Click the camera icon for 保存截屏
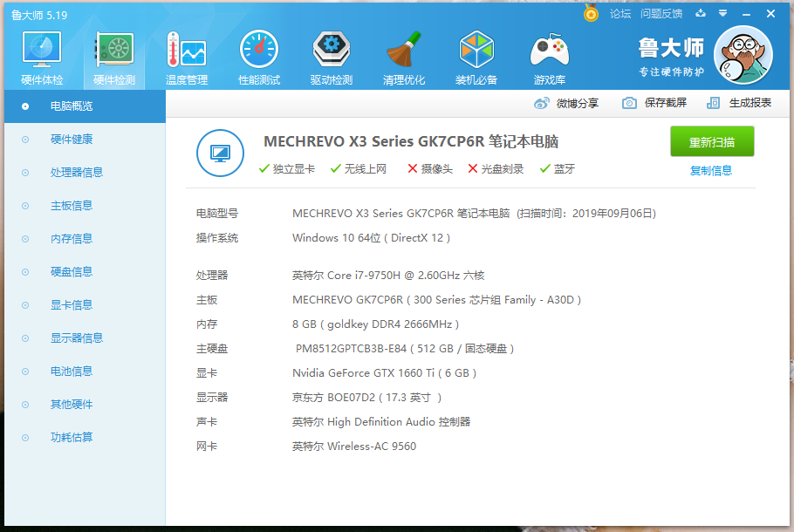This screenshot has width=794, height=532. [629, 103]
